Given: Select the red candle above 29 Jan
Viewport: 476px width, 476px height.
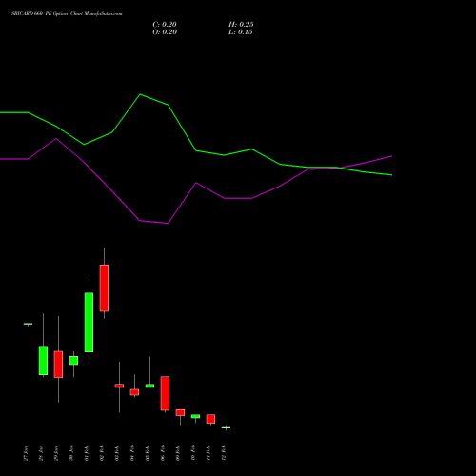Looking at the screenshot, I should click(x=58, y=365).
